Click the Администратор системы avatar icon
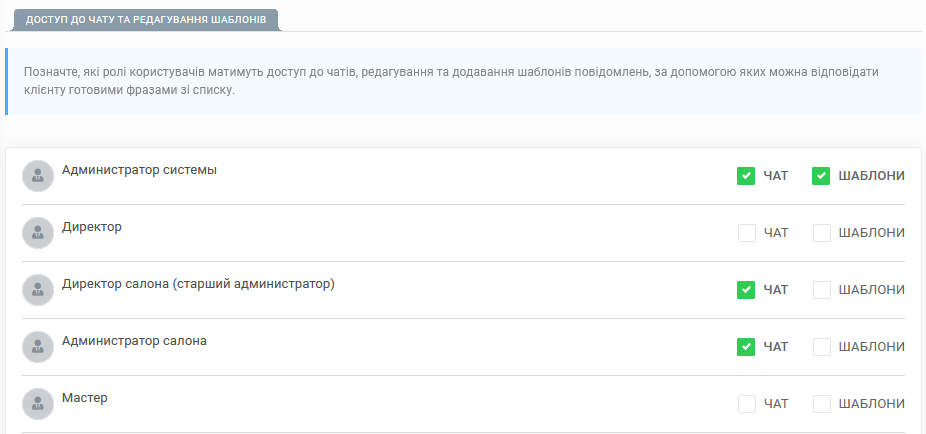The width and height of the screenshot is (926, 434). tap(38, 176)
